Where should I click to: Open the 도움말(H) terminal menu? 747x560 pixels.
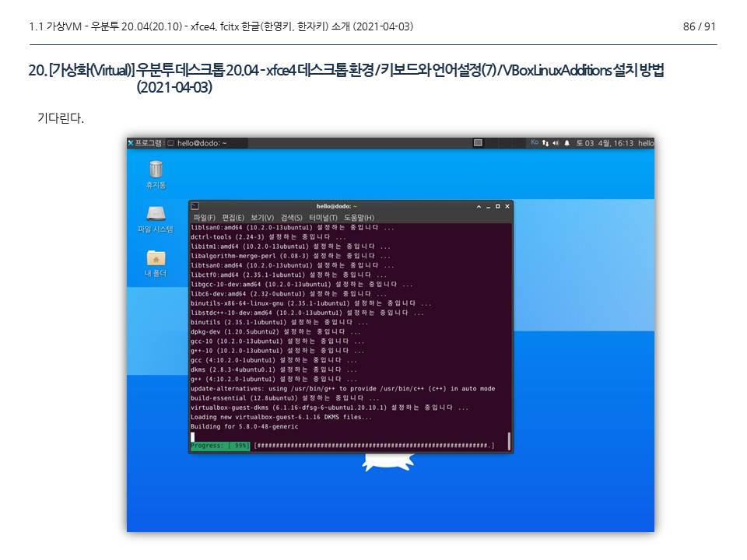click(359, 217)
